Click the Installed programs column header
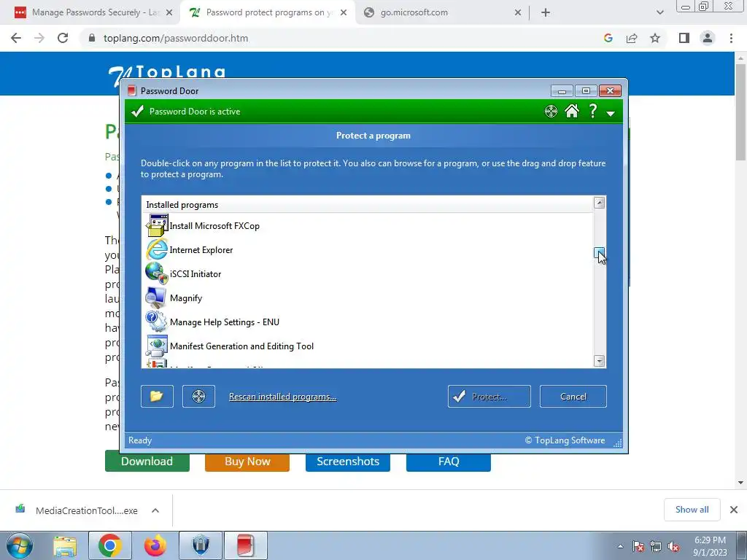 [x=368, y=205]
